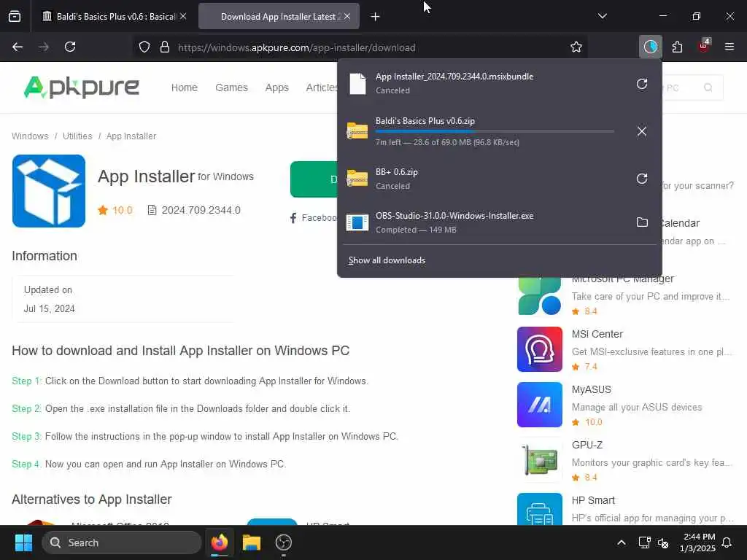This screenshot has width=747, height=560.
Task: Reload the current page
Action: [x=70, y=47]
